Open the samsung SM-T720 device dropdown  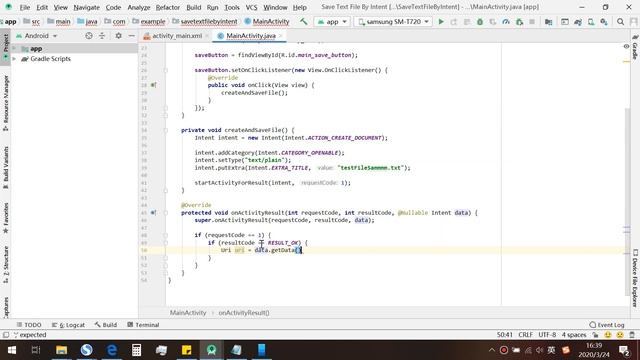click(393, 22)
